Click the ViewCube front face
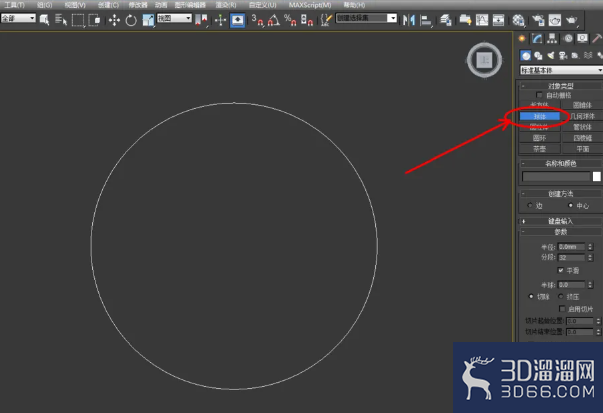The height and width of the screenshot is (413, 603). 484,60
